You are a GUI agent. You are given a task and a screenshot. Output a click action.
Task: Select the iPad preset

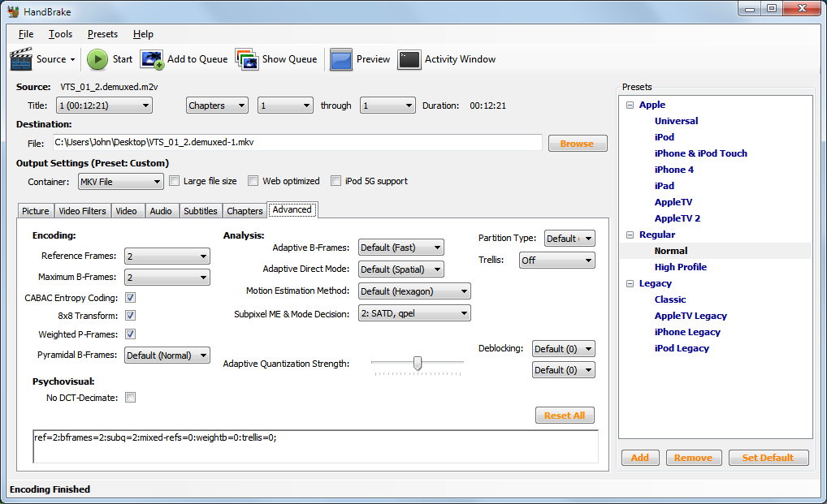point(664,186)
